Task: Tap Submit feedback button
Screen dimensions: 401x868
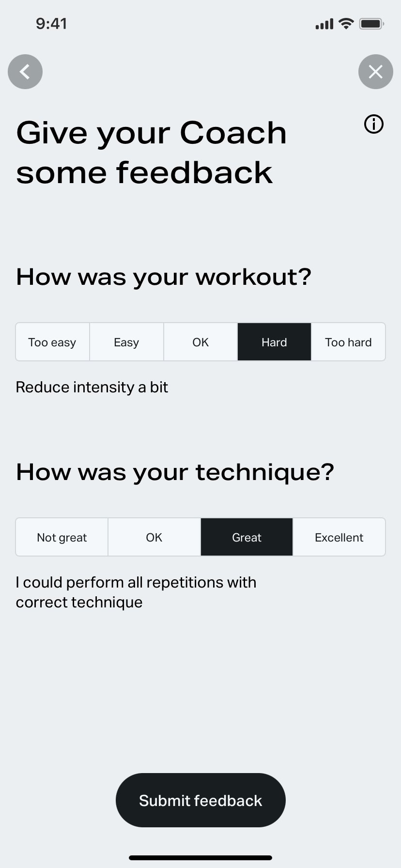Action: 200,800
